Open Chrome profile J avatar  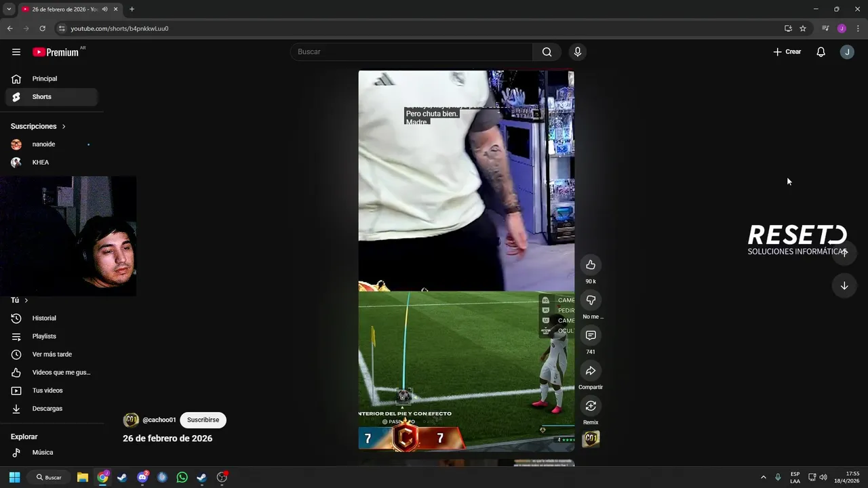[842, 28]
